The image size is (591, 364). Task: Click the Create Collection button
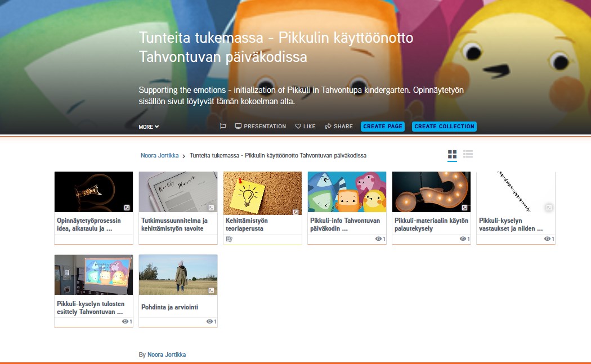coord(445,127)
